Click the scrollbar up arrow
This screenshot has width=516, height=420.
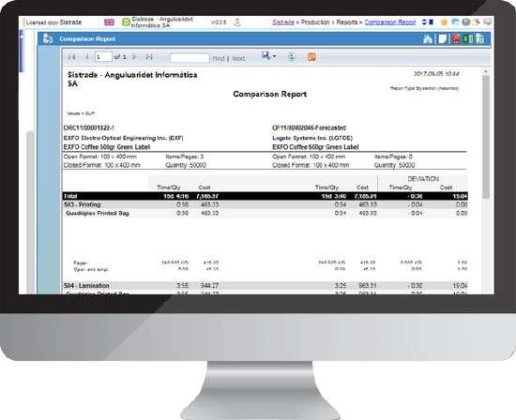click(x=486, y=71)
